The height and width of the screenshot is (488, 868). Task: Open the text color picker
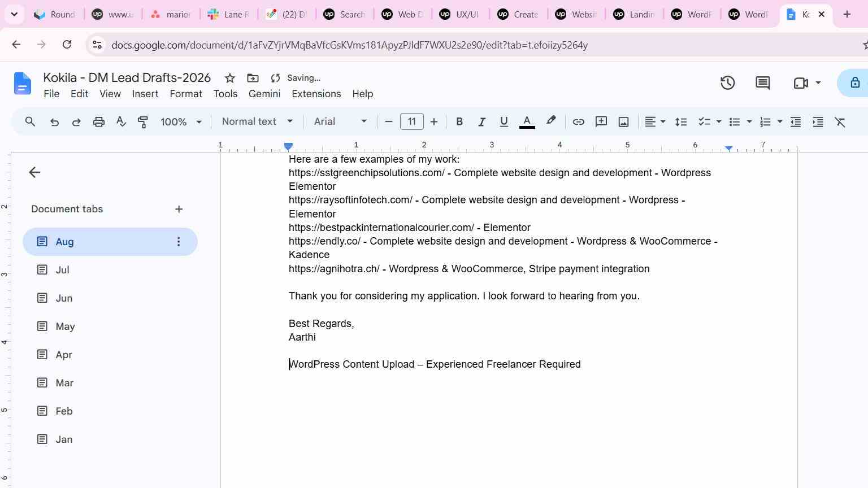click(x=527, y=121)
